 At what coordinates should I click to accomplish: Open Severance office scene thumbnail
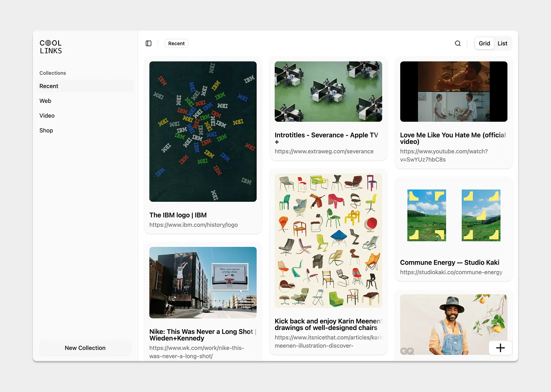pyautogui.click(x=328, y=91)
